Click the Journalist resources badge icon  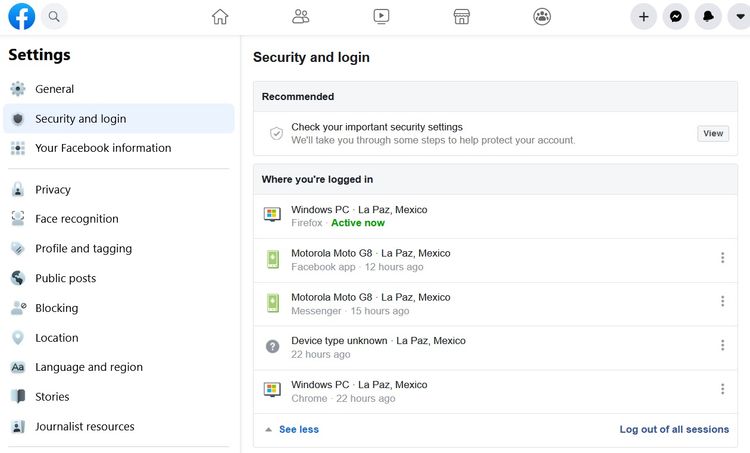[x=18, y=426]
